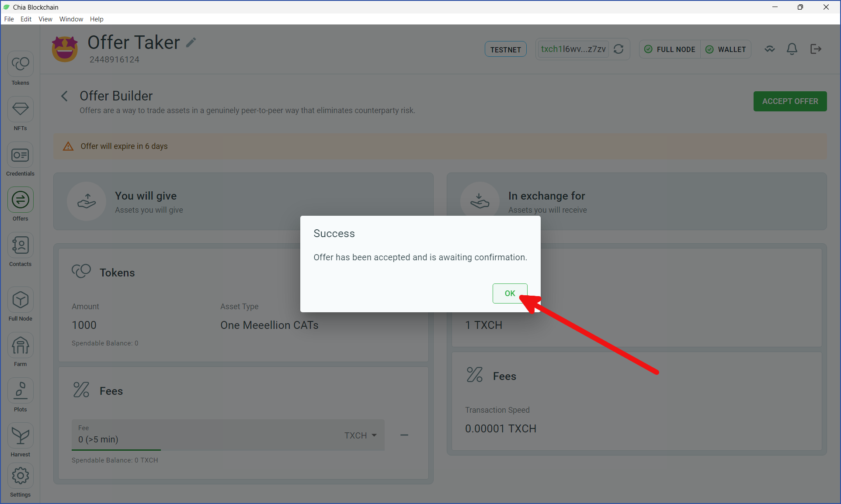The width and height of the screenshot is (841, 504).
Task: Click the Full Node status button
Action: 670,49
